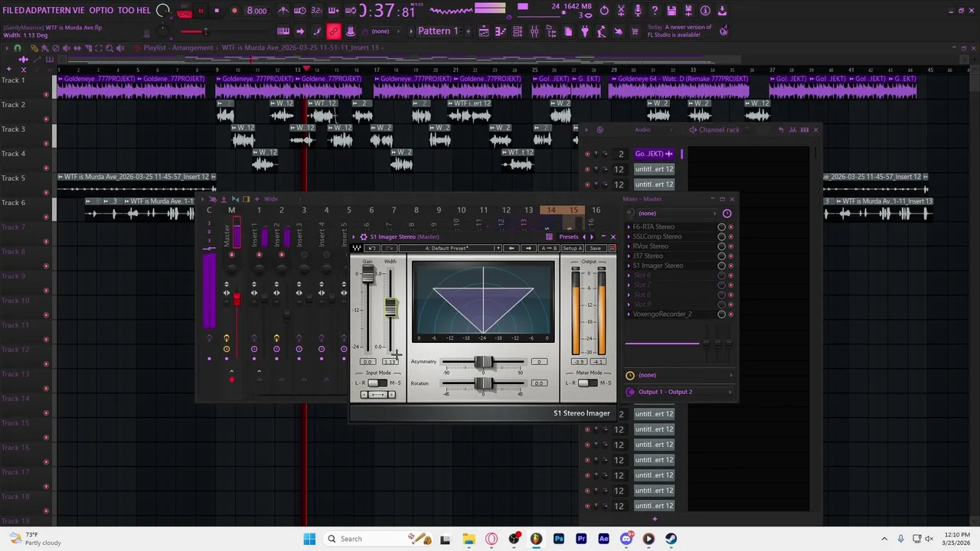Screen dimensions: 980x551
Task: Click the Asymmetry slider handle
Action: pos(483,362)
